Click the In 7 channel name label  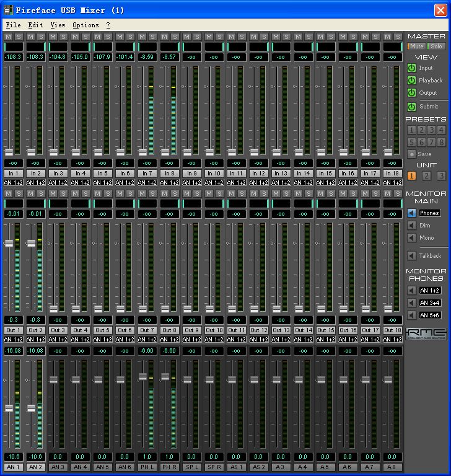pyautogui.click(x=147, y=174)
